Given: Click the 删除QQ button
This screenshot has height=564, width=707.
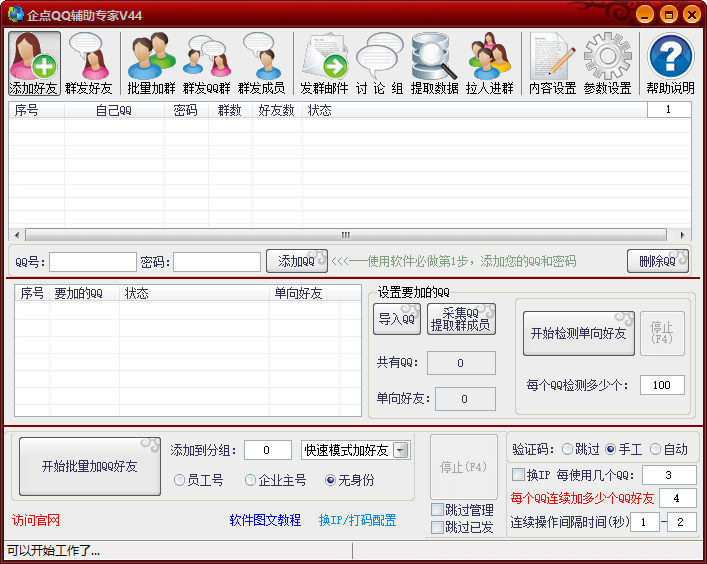Looking at the screenshot, I should (658, 261).
